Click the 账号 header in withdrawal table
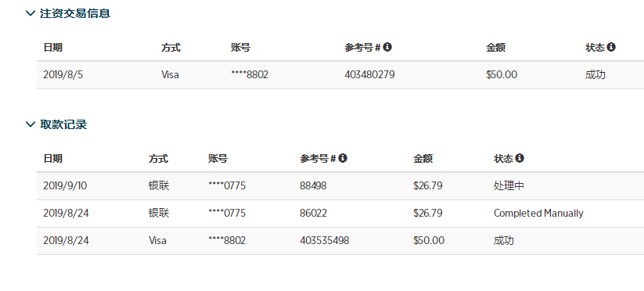The width and height of the screenshot is (644, 291). coord(218,159)
